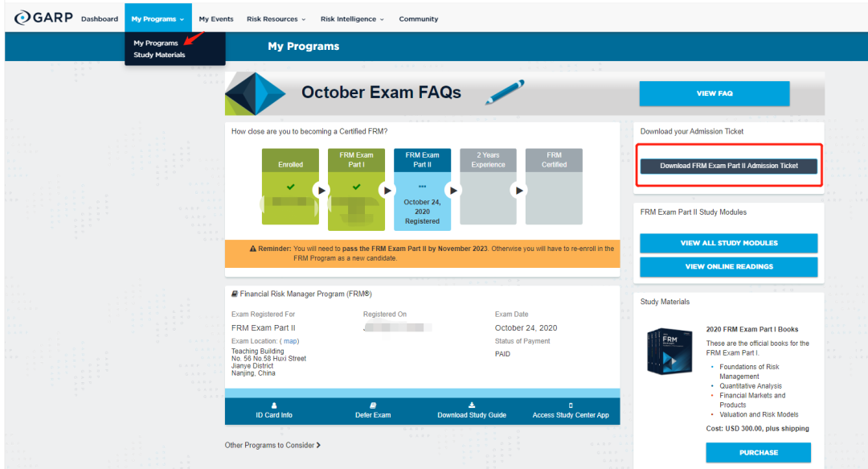This screenshot has width=868, height=469.
Task: Open the Community nav item
Action: click(419, 19)
